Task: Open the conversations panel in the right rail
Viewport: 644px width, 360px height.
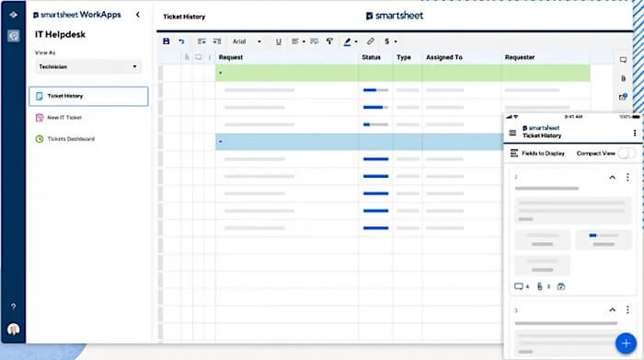Action: (x=623, y=60)
